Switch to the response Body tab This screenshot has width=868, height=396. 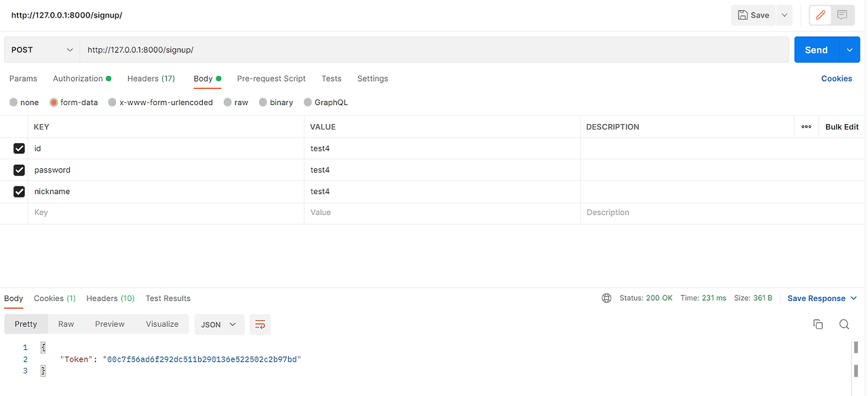pos(14,298)
